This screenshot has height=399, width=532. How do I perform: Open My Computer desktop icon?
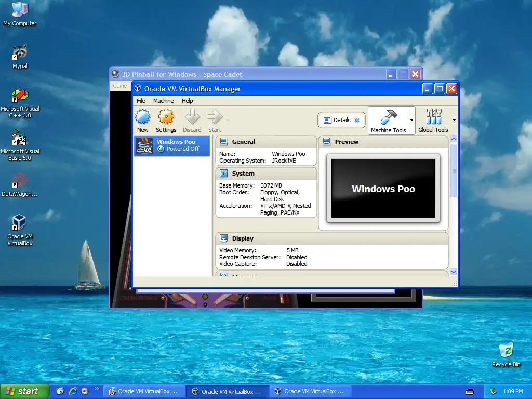20,9
